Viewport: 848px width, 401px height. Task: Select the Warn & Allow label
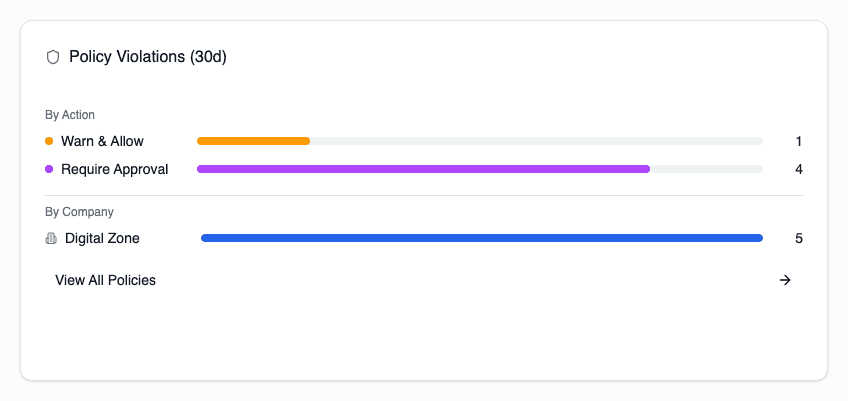tap(102, 141)
